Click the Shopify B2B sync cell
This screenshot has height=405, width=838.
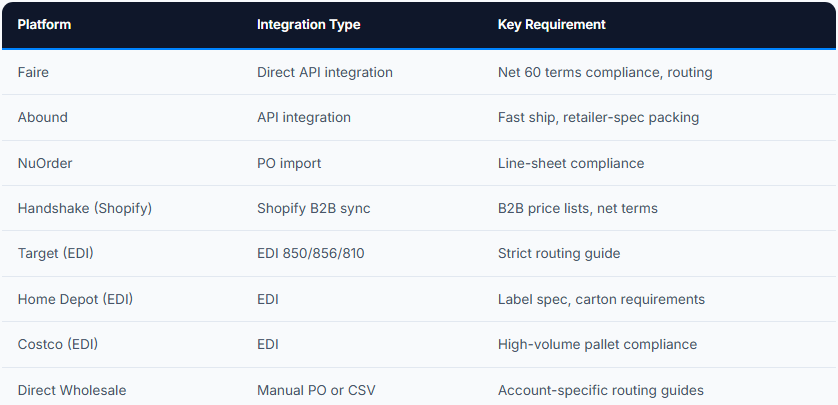pos(314,208)
